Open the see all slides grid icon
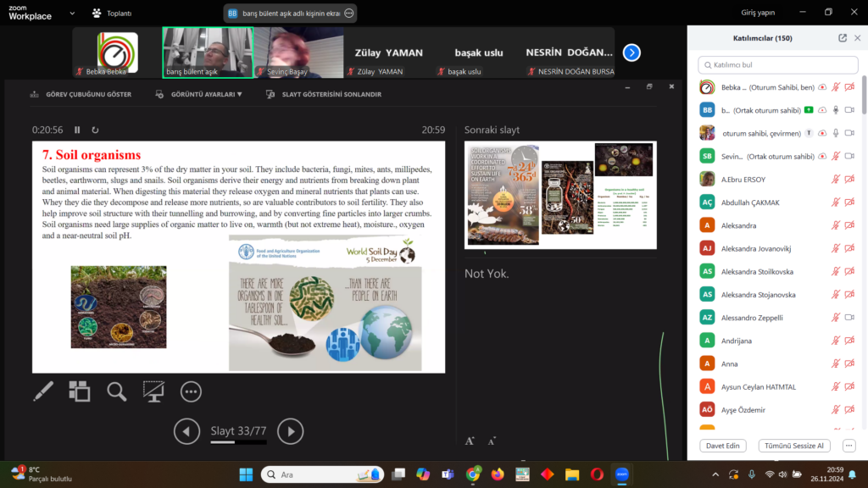 [x=80, y=391]
